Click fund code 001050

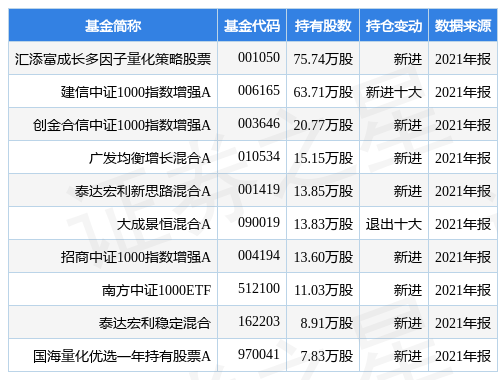259,58
